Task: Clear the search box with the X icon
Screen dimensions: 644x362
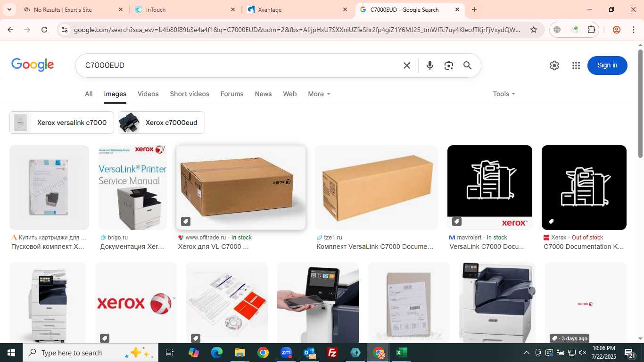Action: pyautogui.click(x=407, y=66)
